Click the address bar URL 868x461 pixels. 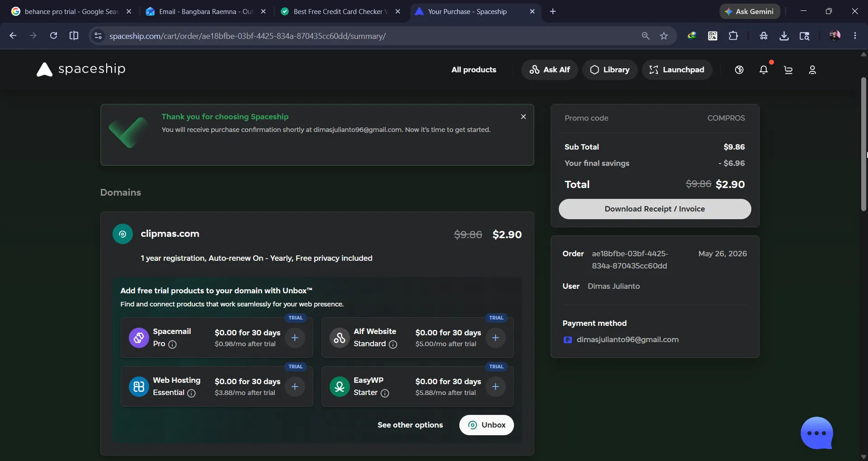point(247,36)
